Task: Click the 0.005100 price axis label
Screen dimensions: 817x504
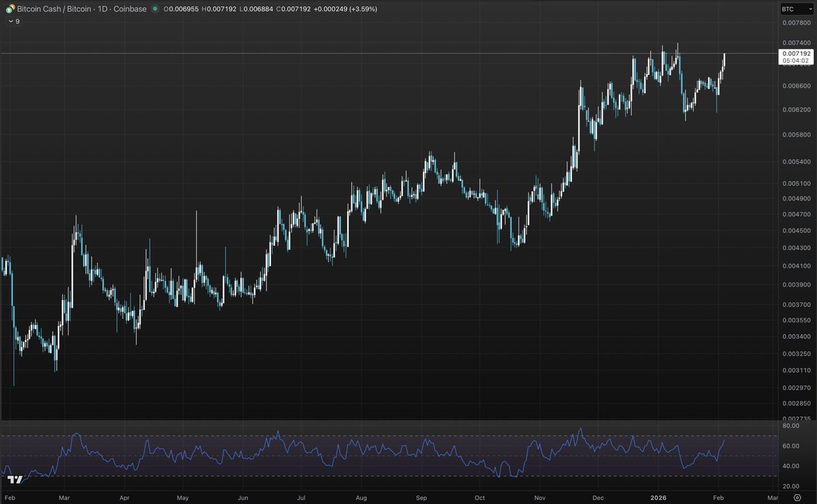Action: pos(796,183)
